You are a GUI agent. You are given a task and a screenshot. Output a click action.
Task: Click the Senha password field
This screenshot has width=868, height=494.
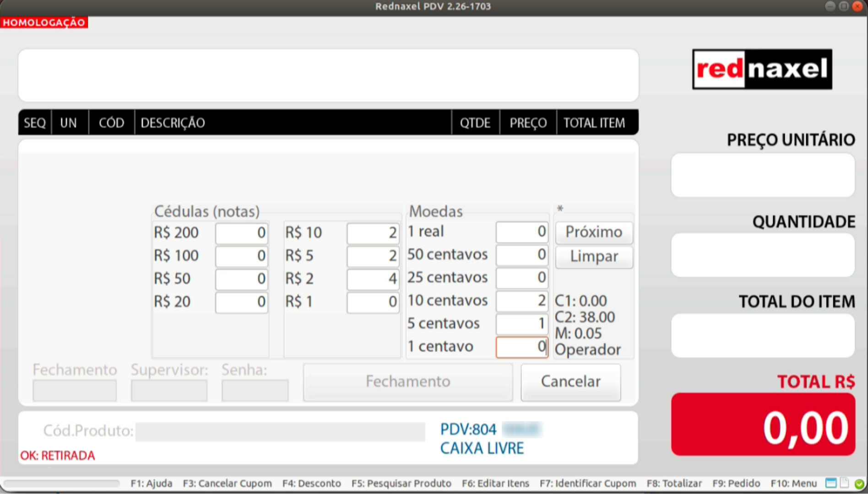pyautogui.click(x=255, y=390)
